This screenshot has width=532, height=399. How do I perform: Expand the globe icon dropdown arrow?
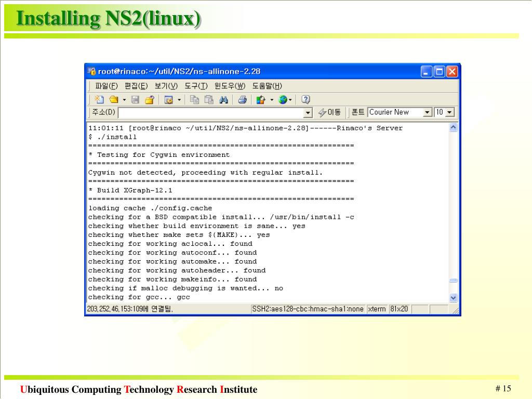[x=290, y=100]
